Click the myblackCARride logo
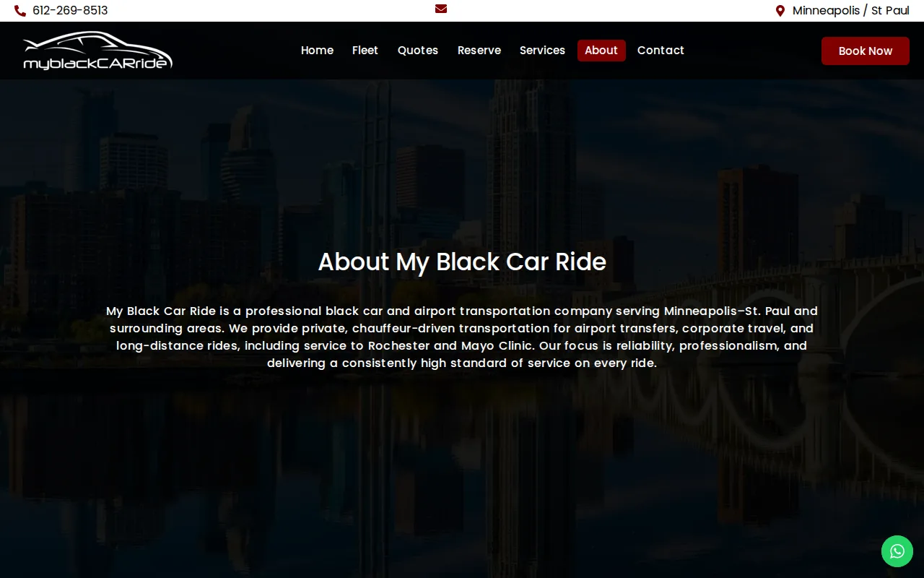 coord(98,51)
